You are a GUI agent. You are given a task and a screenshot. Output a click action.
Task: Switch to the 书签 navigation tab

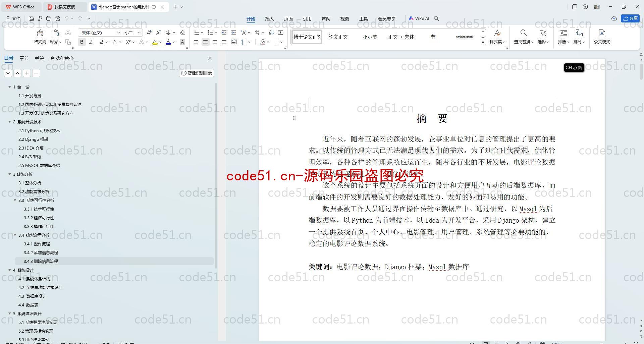tap(39, 58)
